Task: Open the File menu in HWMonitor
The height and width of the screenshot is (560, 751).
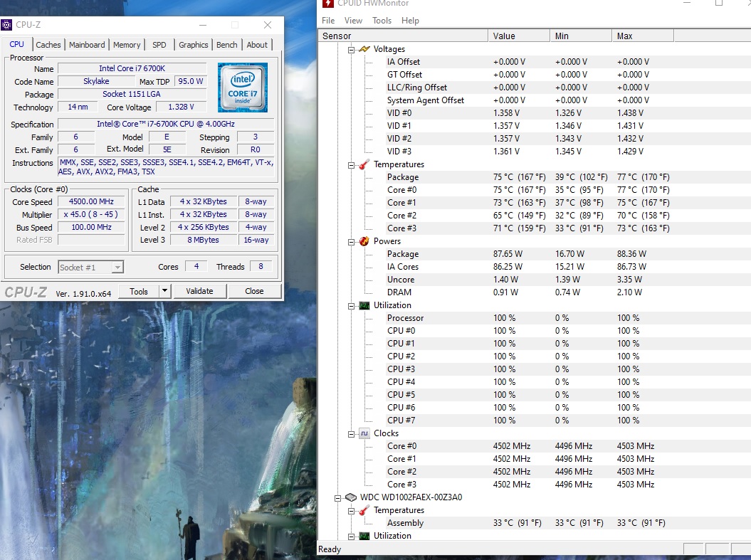Action: coord(328,21)
